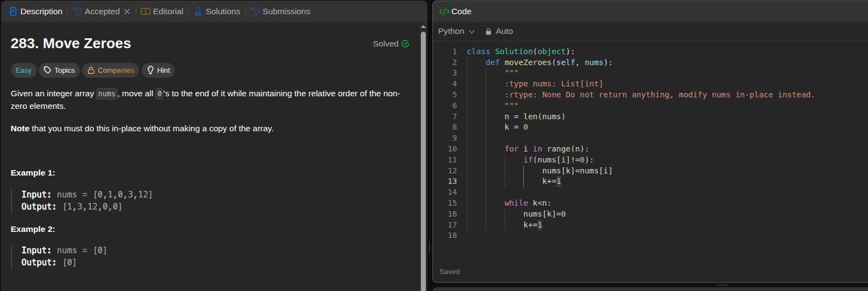Image resolution: width=868 pixels, height=291 pixels.
Task: Reveal the Hint for this problem
Action: click(x=158, y=70)
